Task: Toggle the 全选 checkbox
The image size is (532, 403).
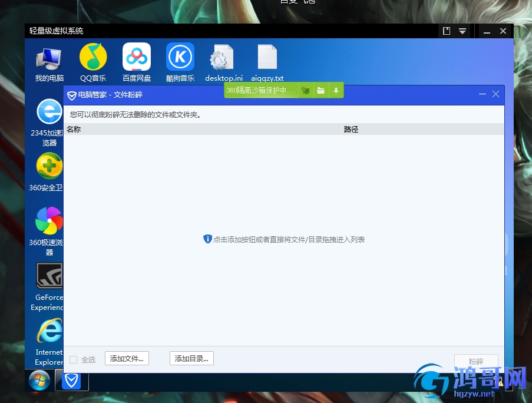Action: (x=73, y=359)
